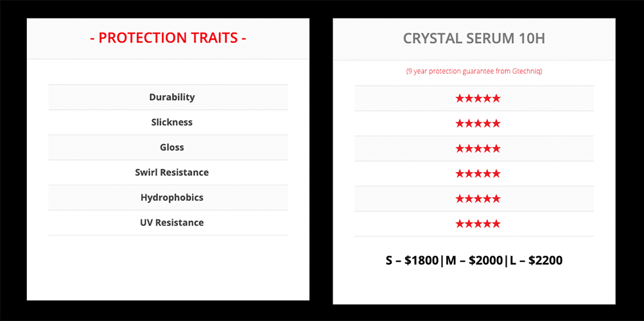Image resolution: width=644 pixels, height=321 pixels.
Task: Click the S – $1800 price
Action: click(412, 260)
